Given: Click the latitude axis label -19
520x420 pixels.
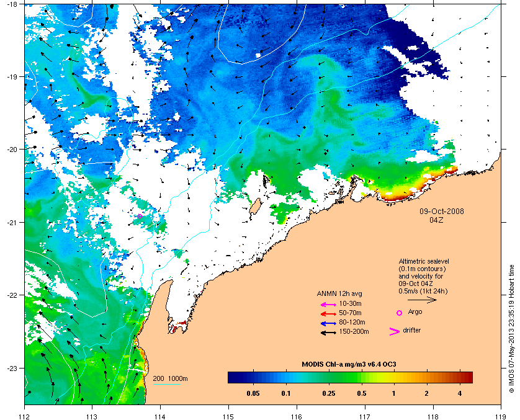Looking at the screenshot, I should (11, 76).
